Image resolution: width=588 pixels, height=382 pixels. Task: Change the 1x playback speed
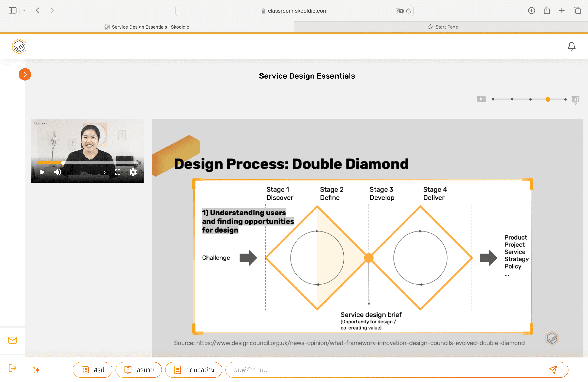104,172
